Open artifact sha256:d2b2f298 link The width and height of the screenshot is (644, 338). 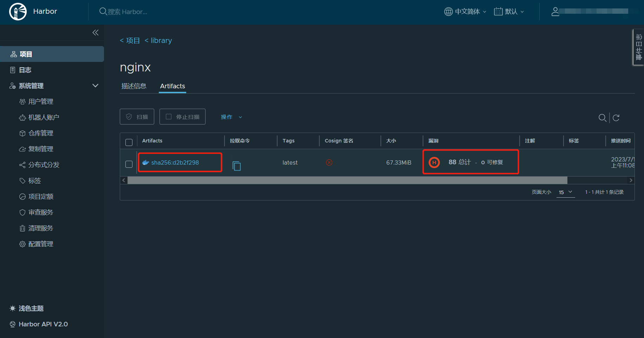(175, 162)
